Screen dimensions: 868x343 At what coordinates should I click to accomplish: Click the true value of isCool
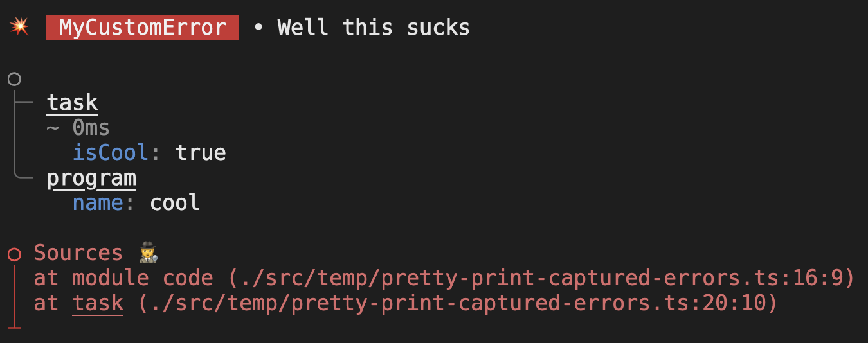click(x=201, y=153)
